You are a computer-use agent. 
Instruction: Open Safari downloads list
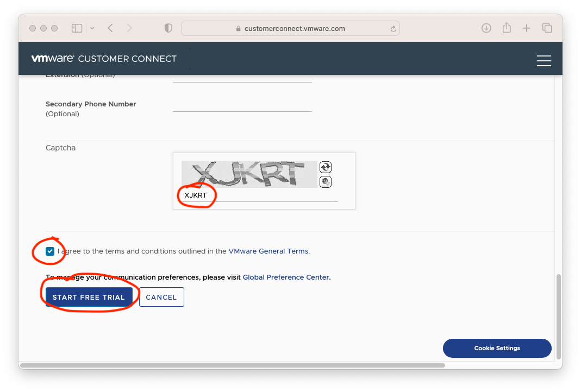tap(486, 28)
